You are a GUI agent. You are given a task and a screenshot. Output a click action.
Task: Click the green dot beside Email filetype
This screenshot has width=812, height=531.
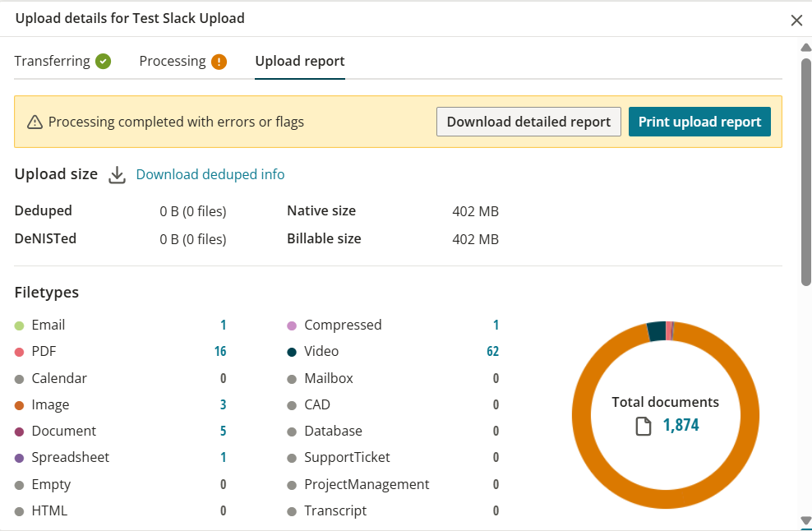tap(18, 325)
